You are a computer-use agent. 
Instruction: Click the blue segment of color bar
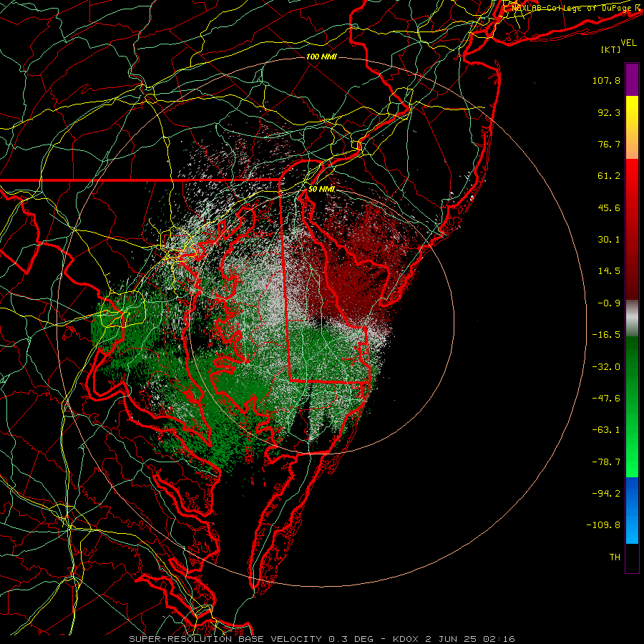(632, 510)
